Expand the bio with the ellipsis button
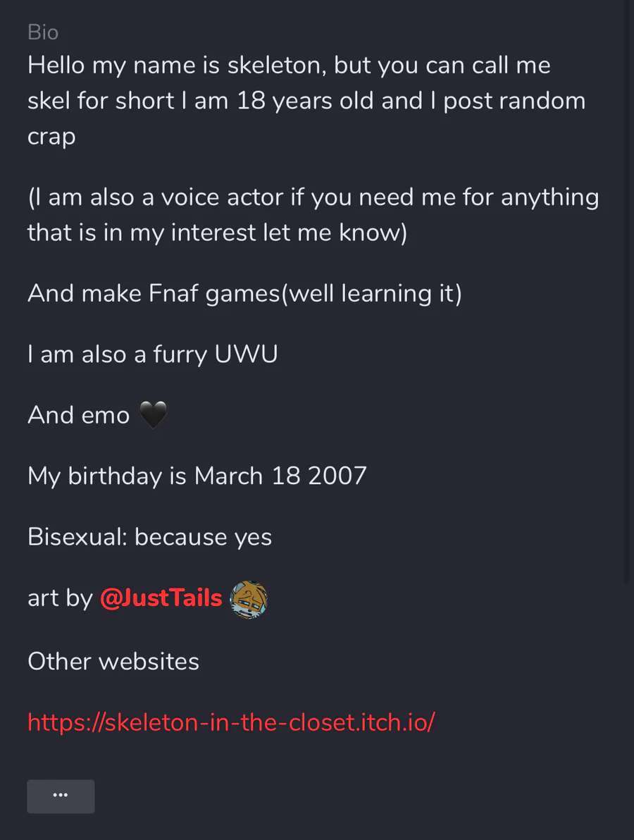The width and height of the screenshot is (634, 840). tap(61, 796)
